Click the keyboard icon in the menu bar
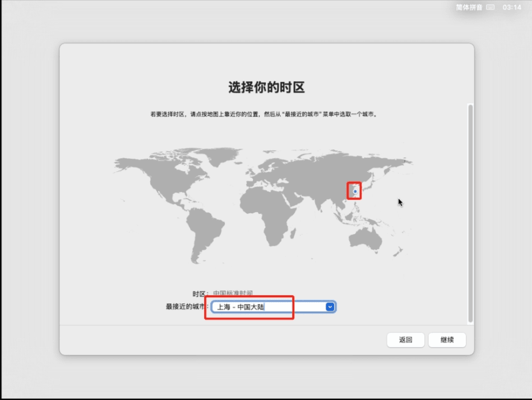The height and width of the screenshot is (400, 532). (x=491, y=7)
